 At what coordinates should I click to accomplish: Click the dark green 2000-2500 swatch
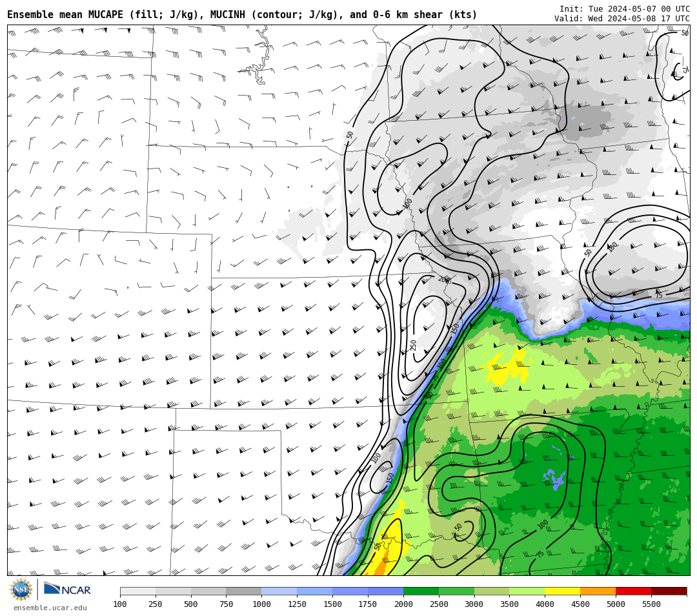click(x=421, y=591)
